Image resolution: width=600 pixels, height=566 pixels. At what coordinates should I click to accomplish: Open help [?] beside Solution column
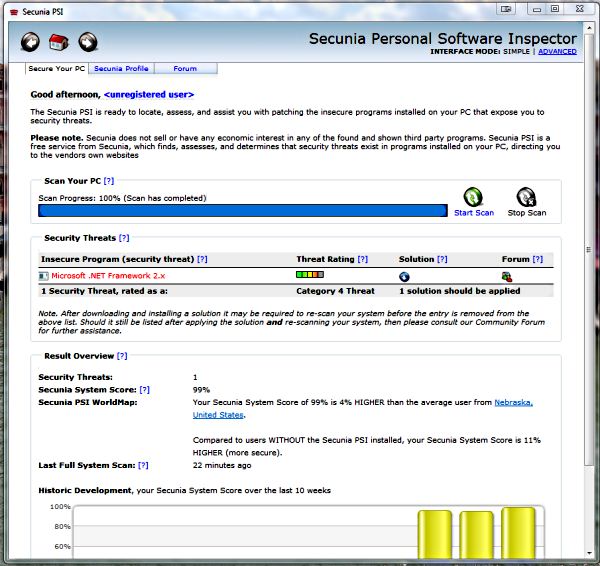(442, 259)
